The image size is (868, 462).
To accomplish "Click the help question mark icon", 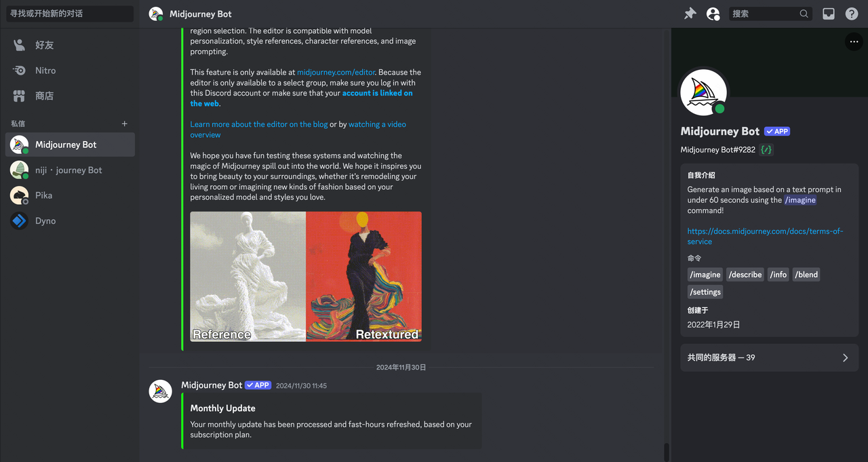I will pyautogui.click(x=852, y=14).
